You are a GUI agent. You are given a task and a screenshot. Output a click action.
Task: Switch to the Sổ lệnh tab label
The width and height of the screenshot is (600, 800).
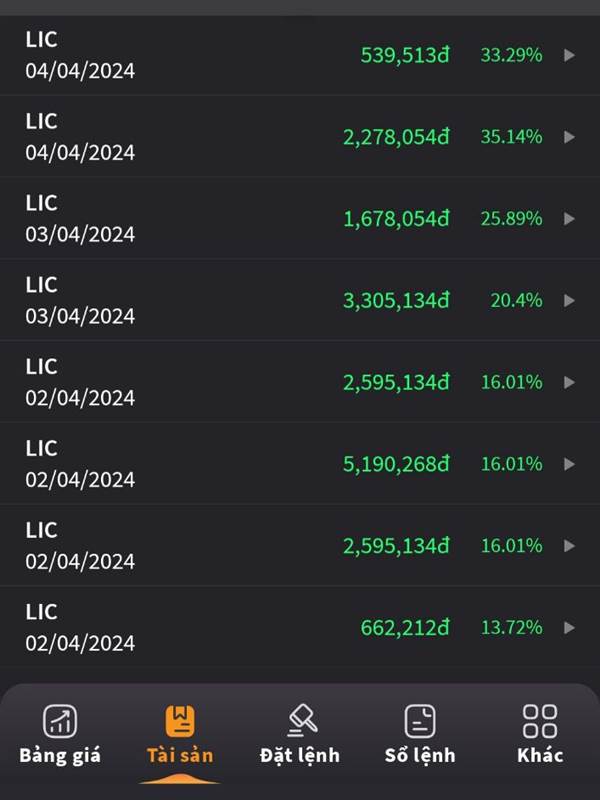tap(420, 755)
